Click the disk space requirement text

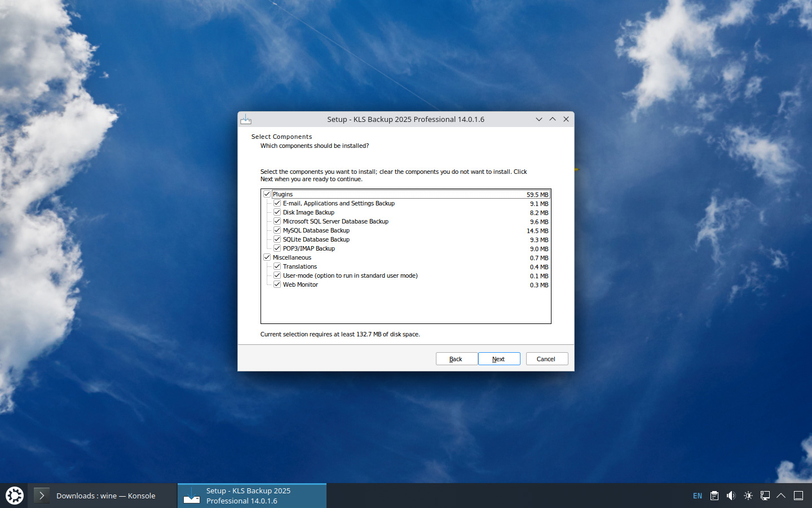click(340, 334)
